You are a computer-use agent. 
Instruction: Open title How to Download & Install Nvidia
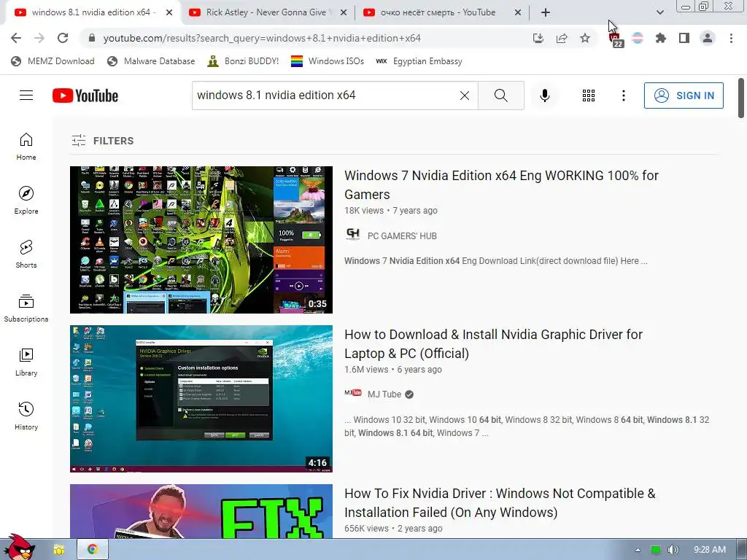(494, 344)
